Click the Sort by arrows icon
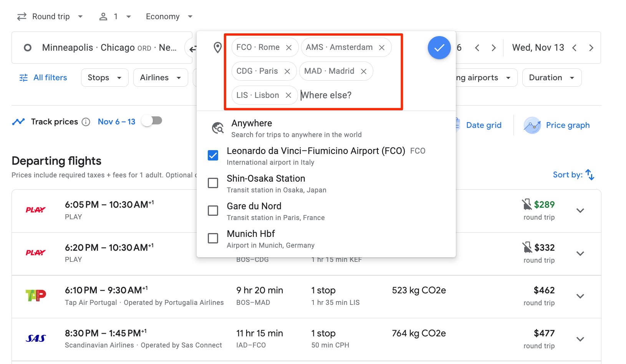Image resolution: width=626 pixels, height=364 pixels. click(x=590, y=174)
